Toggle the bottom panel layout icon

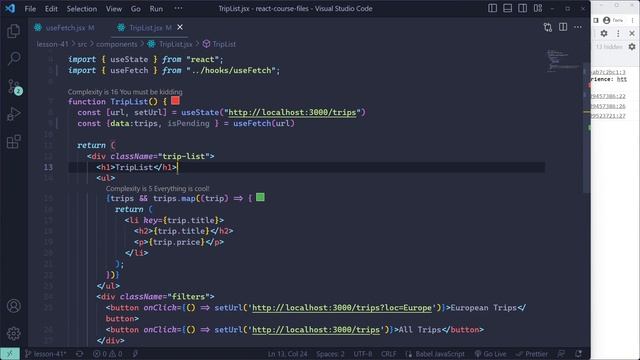[507, 8]
